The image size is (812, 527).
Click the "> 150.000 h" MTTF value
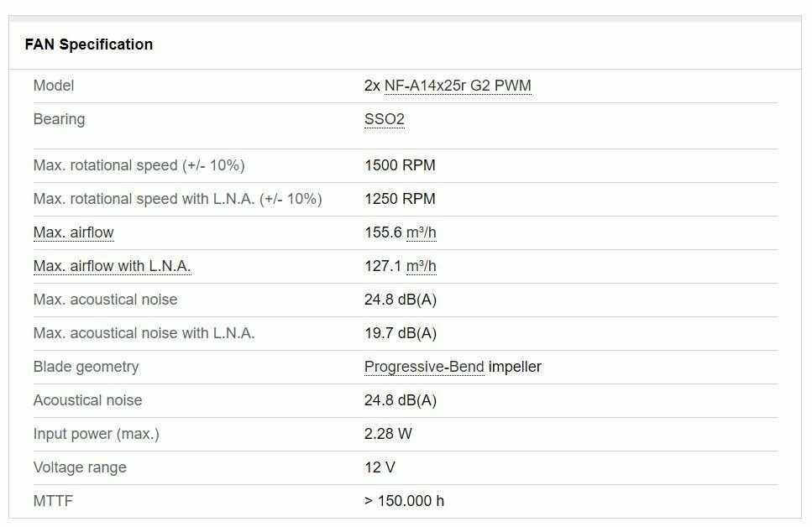(404, 501)
